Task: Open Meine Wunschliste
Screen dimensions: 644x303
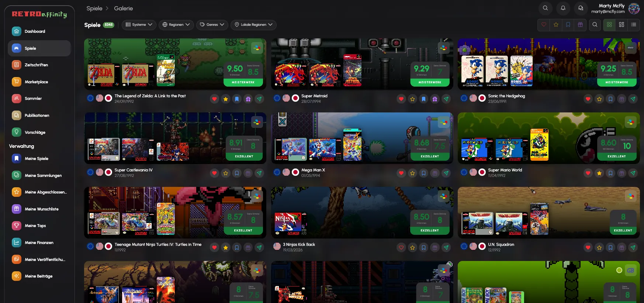Action: click(x=39, y=209)
